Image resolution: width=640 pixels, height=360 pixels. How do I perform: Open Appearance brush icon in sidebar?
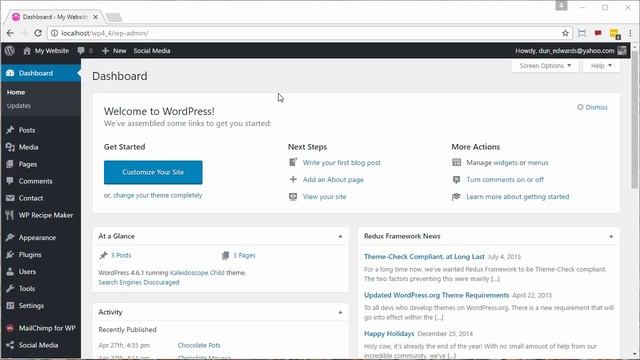pos(10,238)
